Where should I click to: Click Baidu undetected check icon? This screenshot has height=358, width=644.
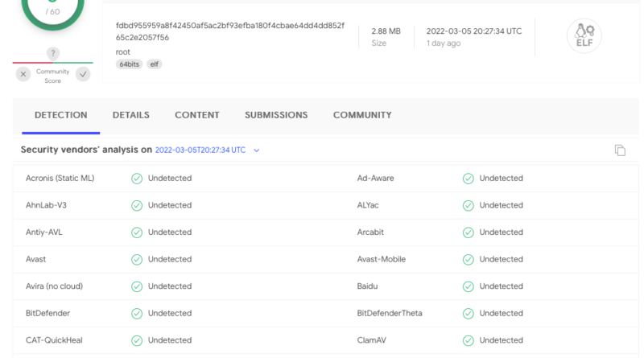click(469, 286)
